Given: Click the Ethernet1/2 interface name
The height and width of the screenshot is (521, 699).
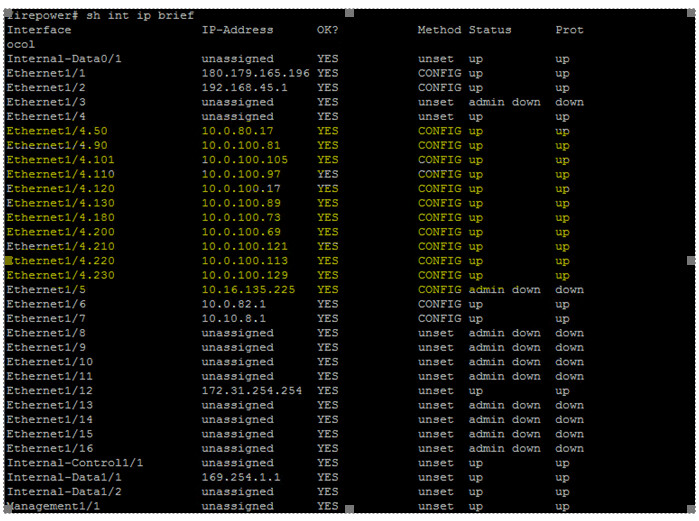Looking at the screenshot, I should click(x=46, y=88).
